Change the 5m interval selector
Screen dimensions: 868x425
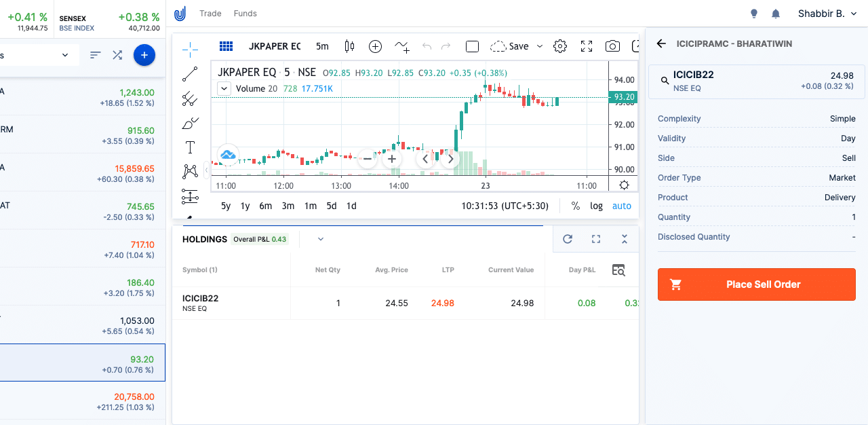(322, 46)
